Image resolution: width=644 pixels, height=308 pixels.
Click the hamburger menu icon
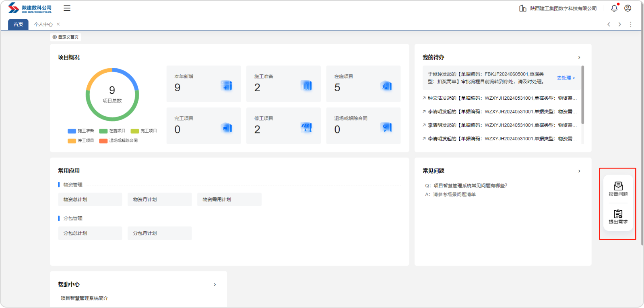point(67,8)
